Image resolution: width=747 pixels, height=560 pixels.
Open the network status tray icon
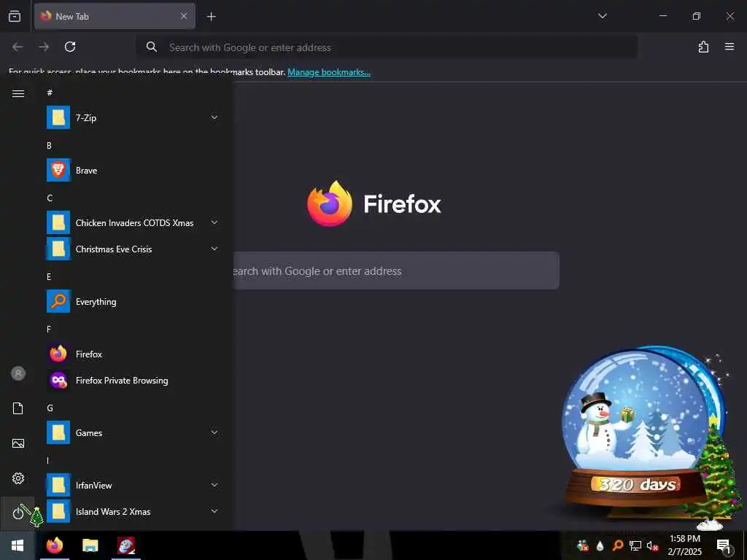tap(635, 545)
